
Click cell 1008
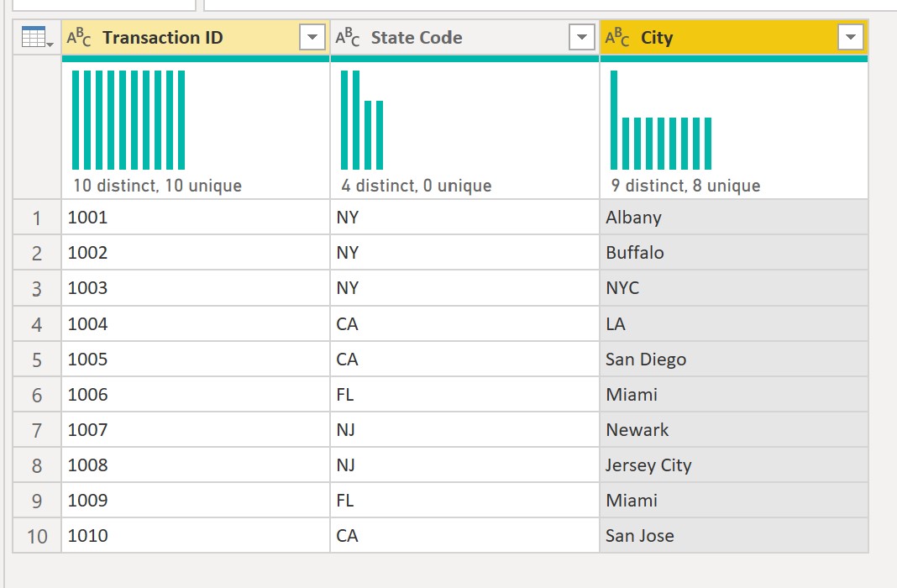[196, 465]
